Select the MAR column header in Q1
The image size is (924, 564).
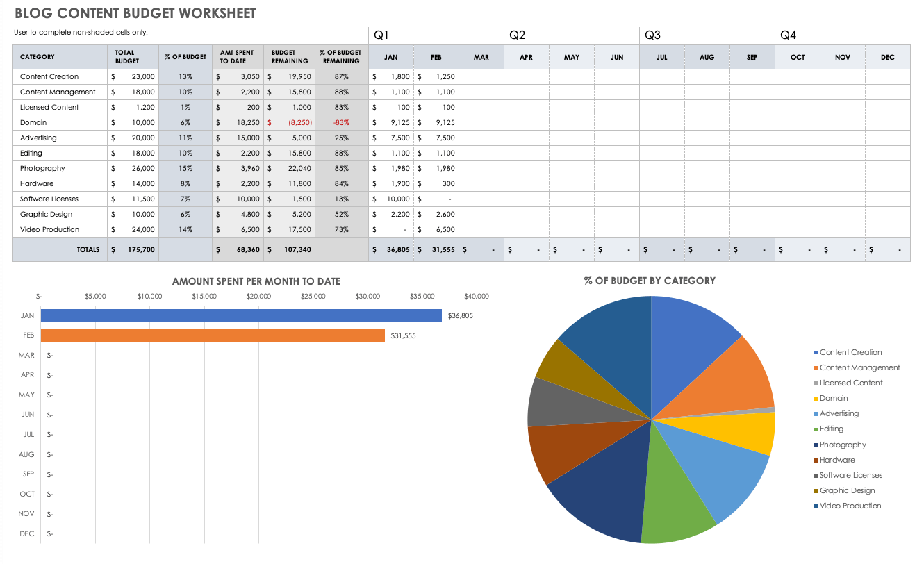click(481, 58)
